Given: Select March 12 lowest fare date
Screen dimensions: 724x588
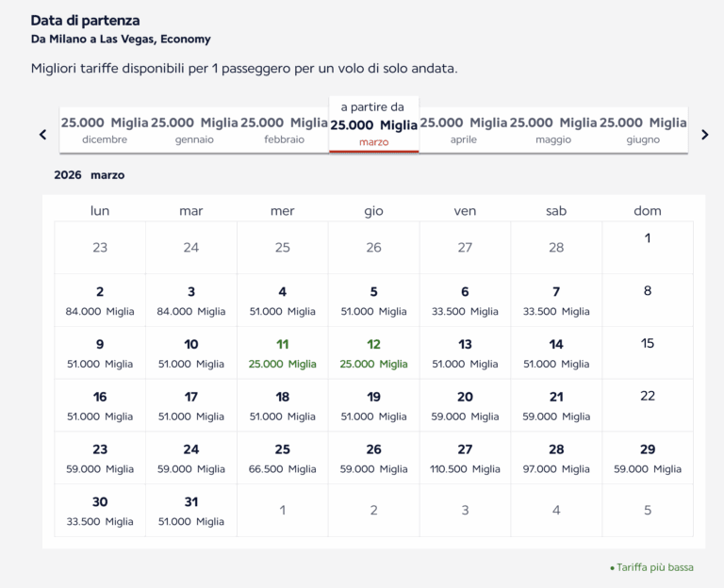Looking at the screenshot, I should tap(373, 353).
